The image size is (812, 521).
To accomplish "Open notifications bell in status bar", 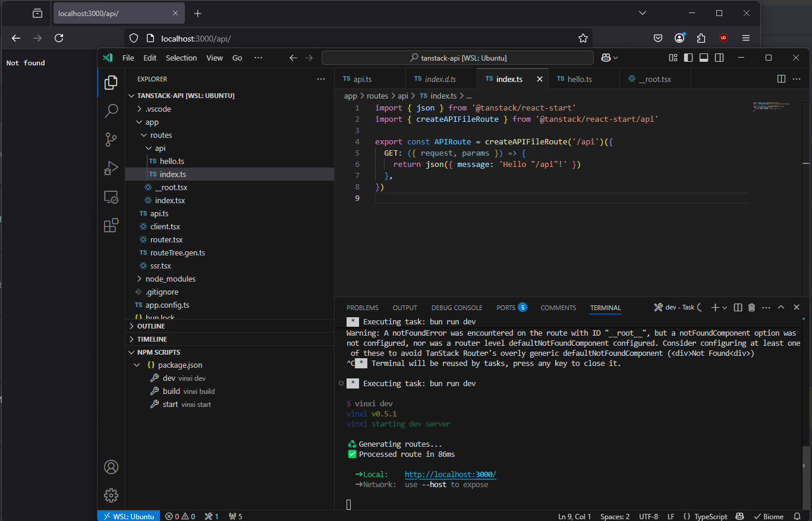I will pos(797,516).
